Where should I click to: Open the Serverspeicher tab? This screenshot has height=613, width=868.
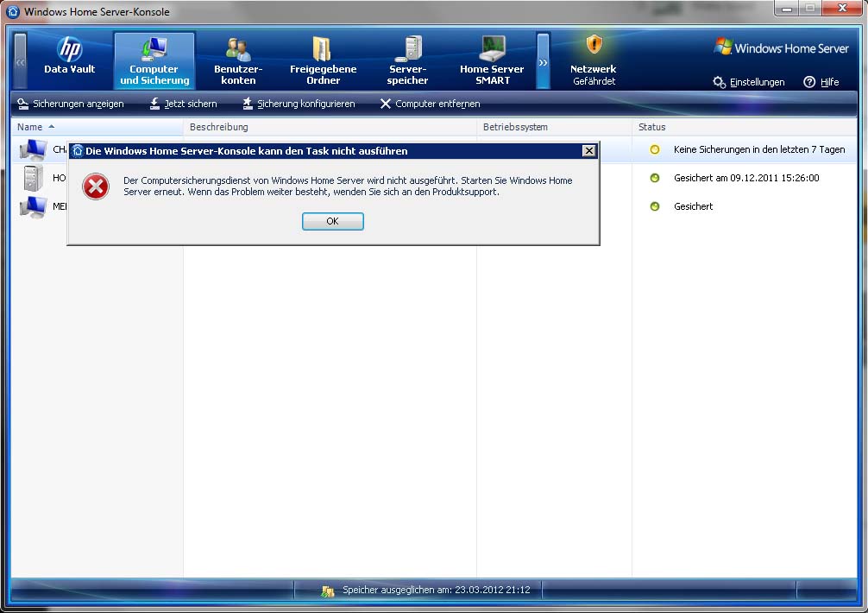point(407,61)
